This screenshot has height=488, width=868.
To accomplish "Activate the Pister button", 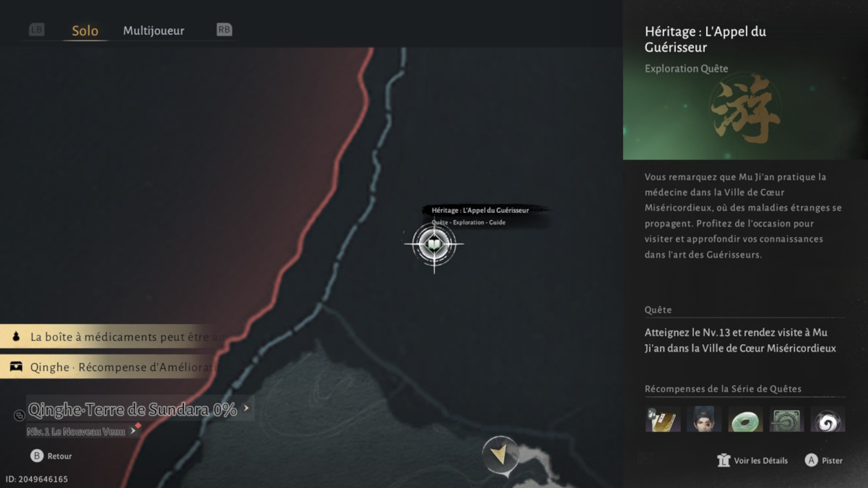I will tap(824, 461).
